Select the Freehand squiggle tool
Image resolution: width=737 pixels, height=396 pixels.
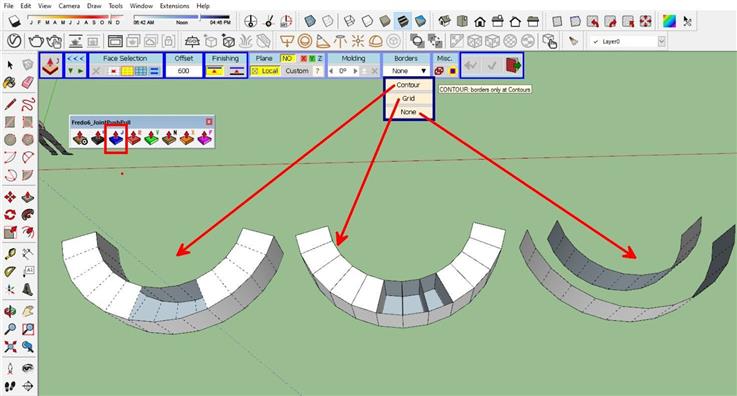click(28, 104)
